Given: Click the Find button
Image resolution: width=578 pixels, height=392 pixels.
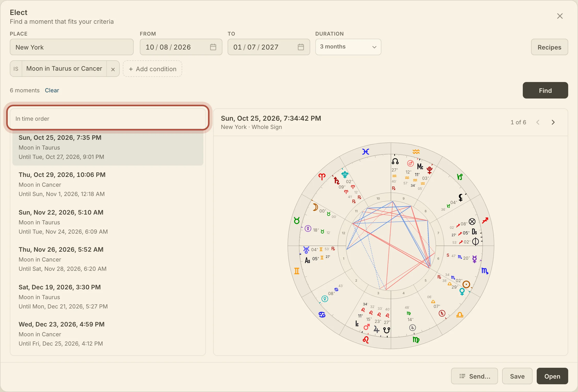Looking at the screenshot, I should point(545,90).
